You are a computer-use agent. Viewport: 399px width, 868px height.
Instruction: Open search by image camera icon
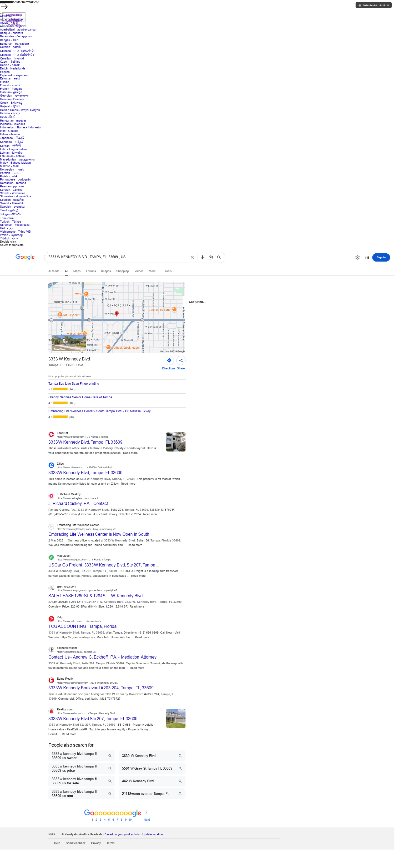(x=211, y=257)
